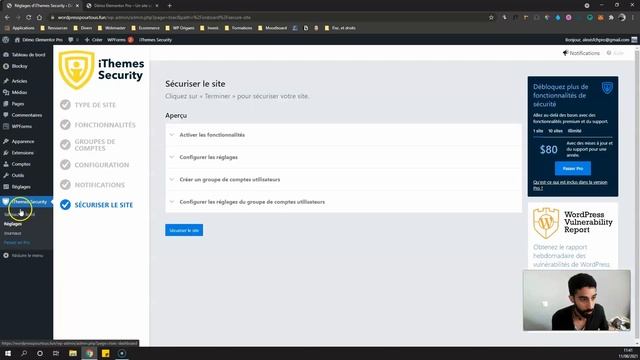Screen dimensions: 640x360
Task: Open File Explorer from taskbar
Action: (x=73, y=353)
